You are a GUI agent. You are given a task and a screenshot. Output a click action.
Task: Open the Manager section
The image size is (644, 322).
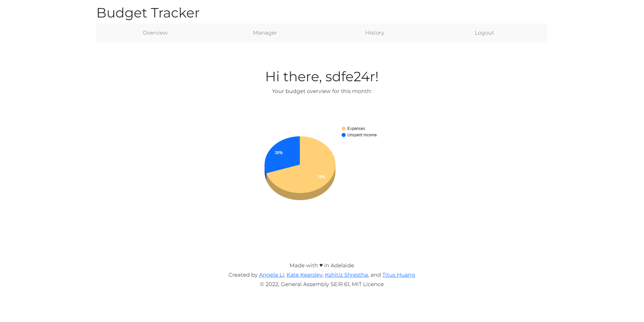tap(265, 33)
